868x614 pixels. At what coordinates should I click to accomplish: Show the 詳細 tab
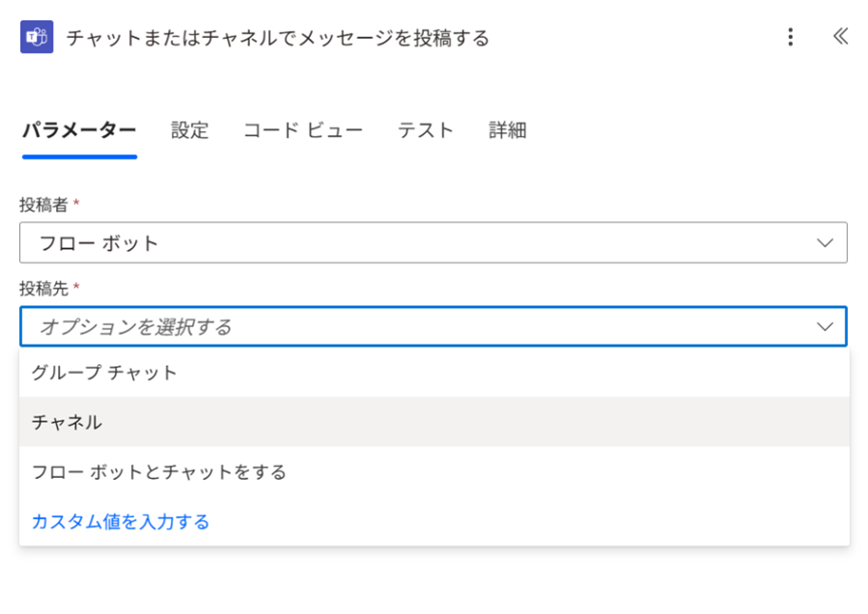click(x=508, y=130)
